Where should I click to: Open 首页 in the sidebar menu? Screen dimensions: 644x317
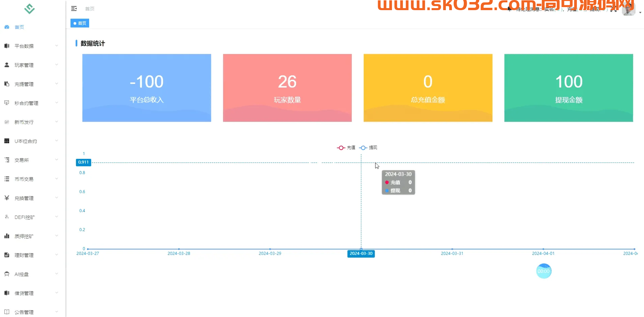coord(19,27)
